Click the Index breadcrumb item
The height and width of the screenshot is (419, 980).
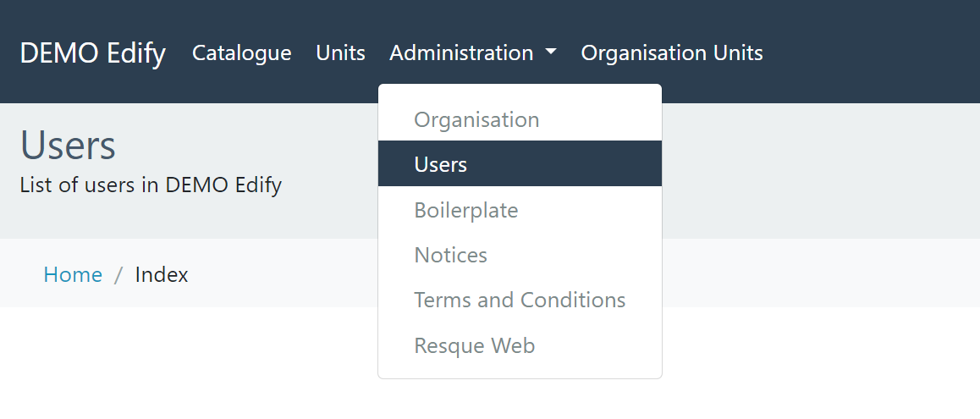(x=162, y=274)
